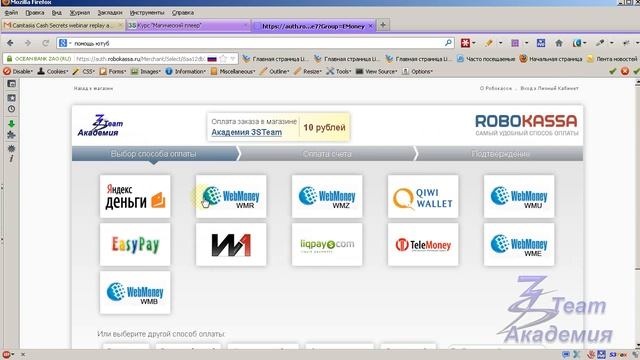640x360 pixels.
Task: Click the 3STeam Академия logo in header
Action: point(100,125)
